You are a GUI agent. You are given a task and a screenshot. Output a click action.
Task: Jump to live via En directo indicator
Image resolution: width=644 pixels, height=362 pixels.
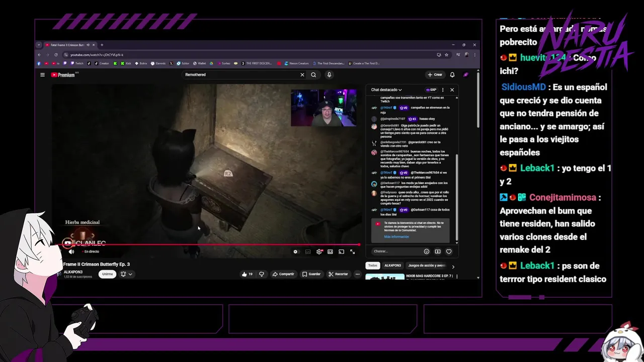(x=90, y=251)
